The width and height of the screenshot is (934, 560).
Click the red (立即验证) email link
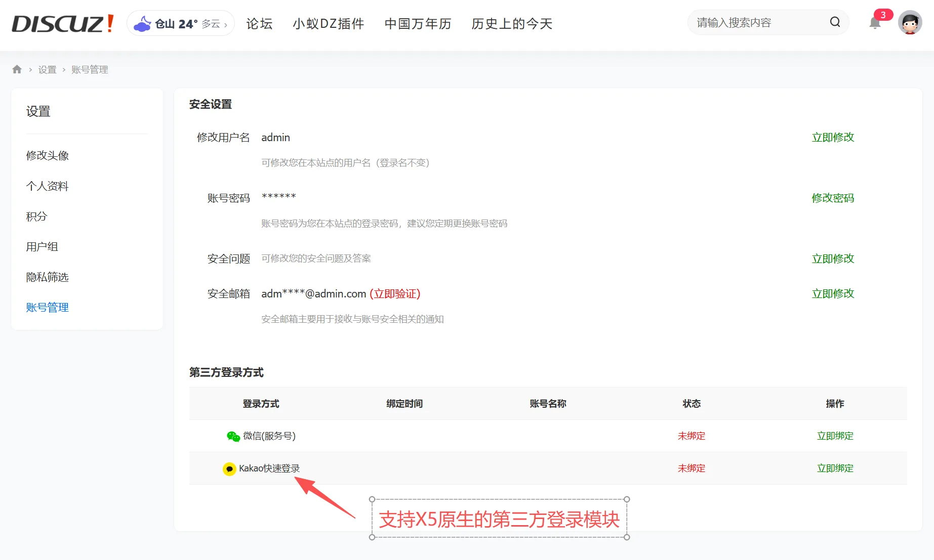pyautogui.click(x=395, y=293)
